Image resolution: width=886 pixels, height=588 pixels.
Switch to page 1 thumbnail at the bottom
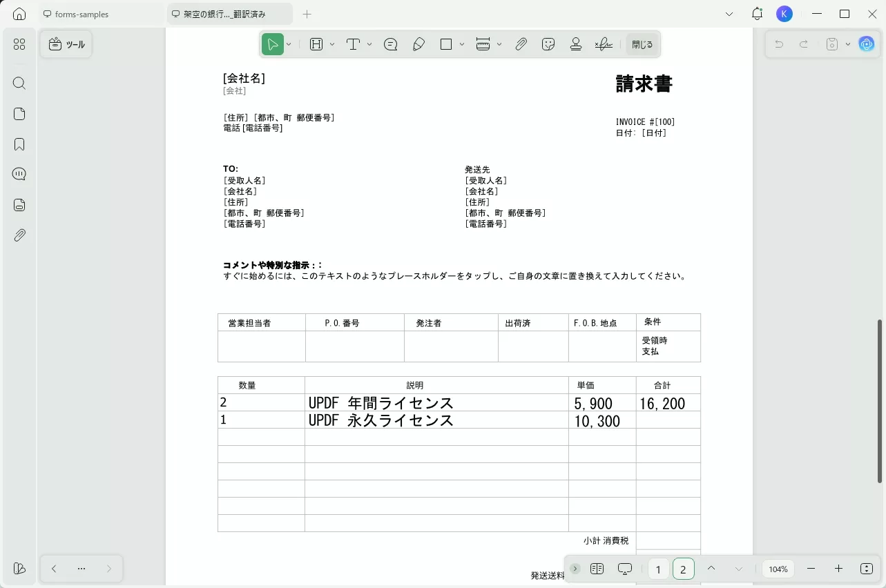[x=658, y=569]
